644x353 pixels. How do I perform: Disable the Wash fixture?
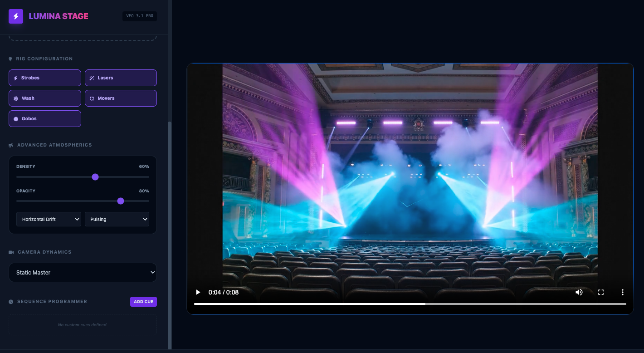[44, 98]
